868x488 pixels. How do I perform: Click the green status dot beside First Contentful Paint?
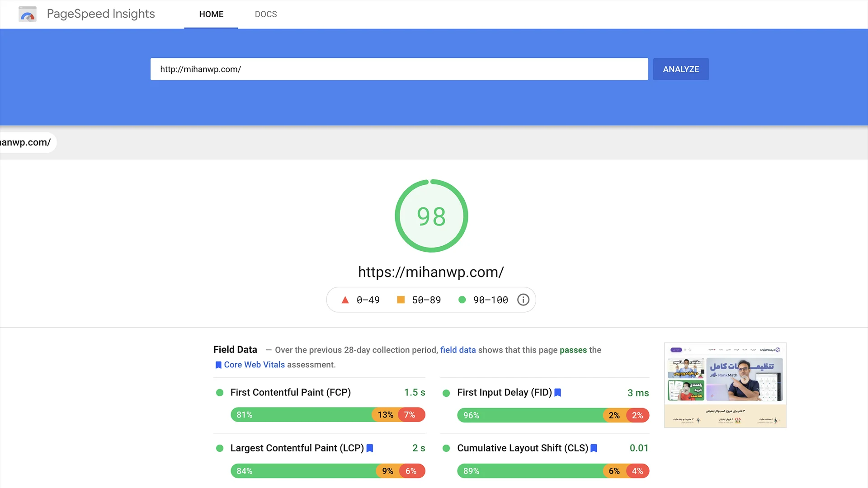[220, 393]
